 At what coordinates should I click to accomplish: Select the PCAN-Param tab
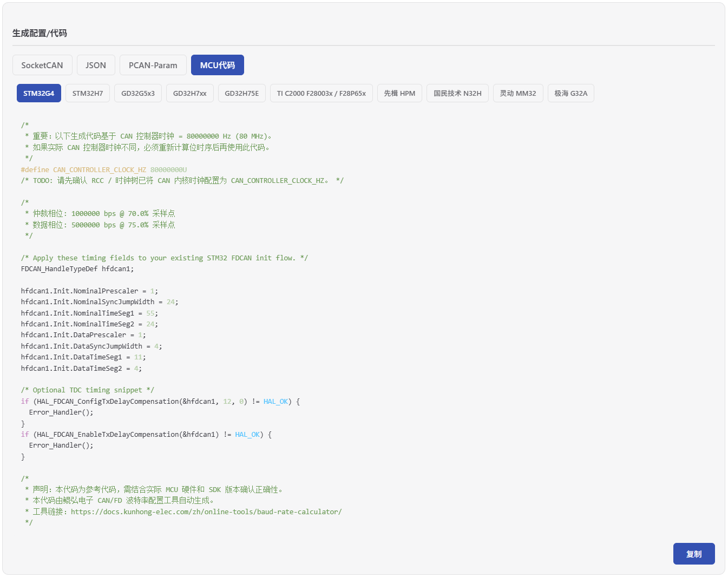(x=153, y=65)
